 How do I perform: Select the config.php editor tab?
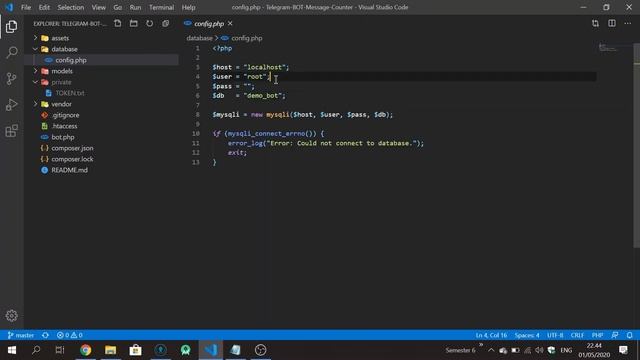[209, 24]
